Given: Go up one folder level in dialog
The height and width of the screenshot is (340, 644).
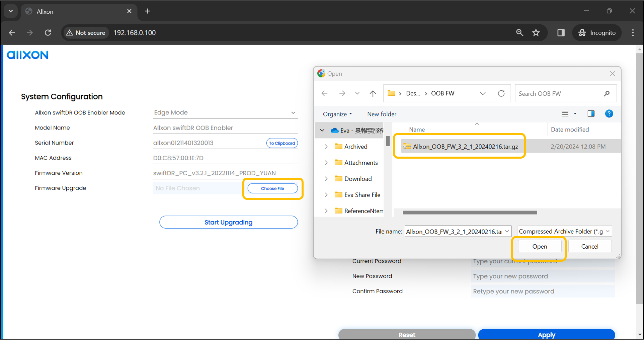Looking at the screenshot, I should (373, 93).
